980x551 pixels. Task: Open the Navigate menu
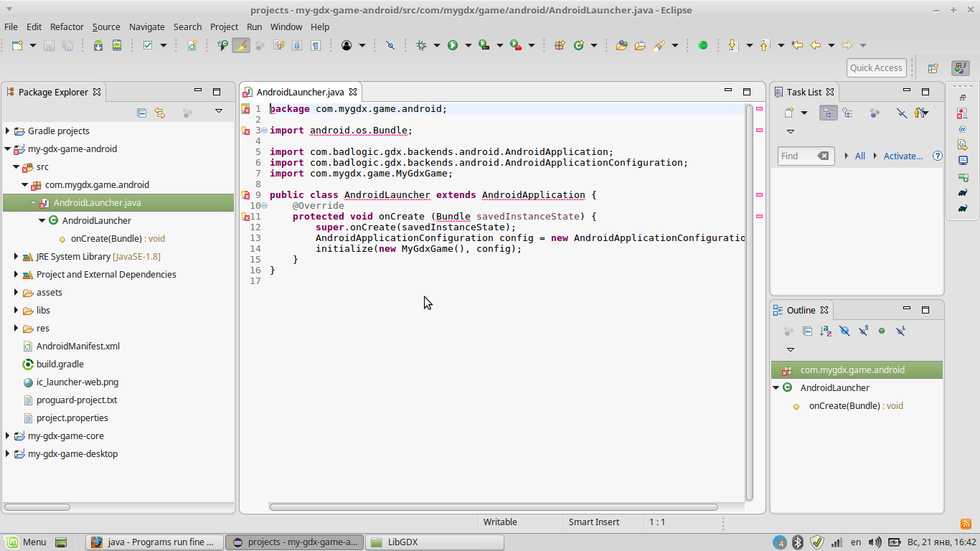click(x=147, y=27)
